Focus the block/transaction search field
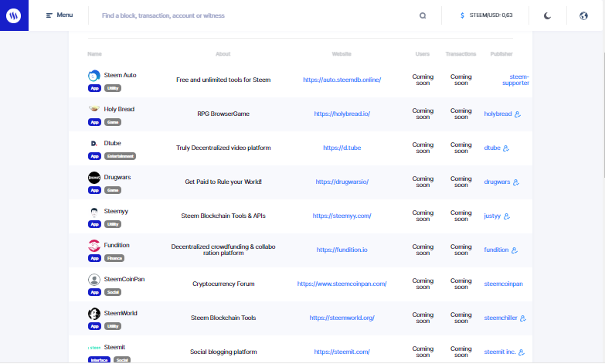This screenshot has width=605, height=364. pyautogui.click(x=255, y=15)
